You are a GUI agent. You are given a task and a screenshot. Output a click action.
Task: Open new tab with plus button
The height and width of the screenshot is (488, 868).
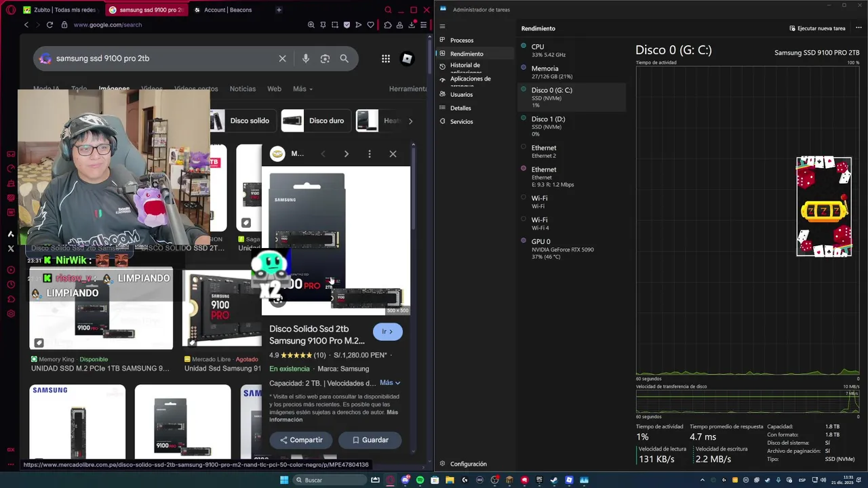279,10
